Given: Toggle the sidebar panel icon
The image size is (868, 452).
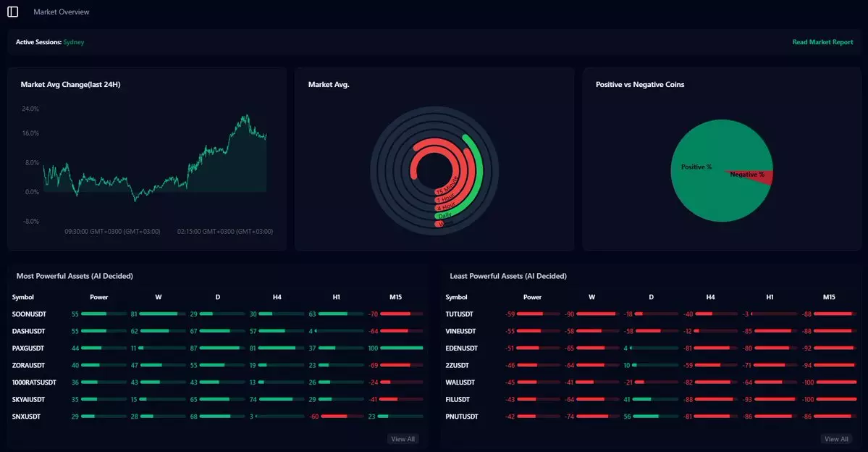Looking at the screenshot, I should [x=12, y=12].
